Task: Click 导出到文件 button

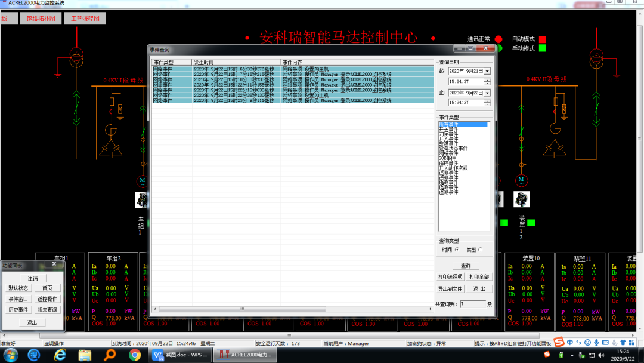Action: pyautogui.click(x=450, y=289)
